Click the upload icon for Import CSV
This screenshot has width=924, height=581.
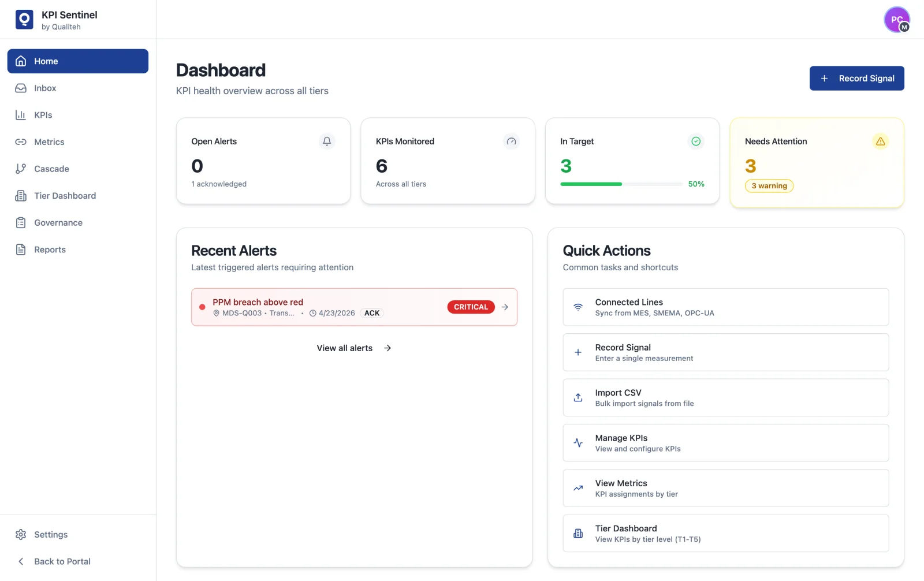coord(578,398)
